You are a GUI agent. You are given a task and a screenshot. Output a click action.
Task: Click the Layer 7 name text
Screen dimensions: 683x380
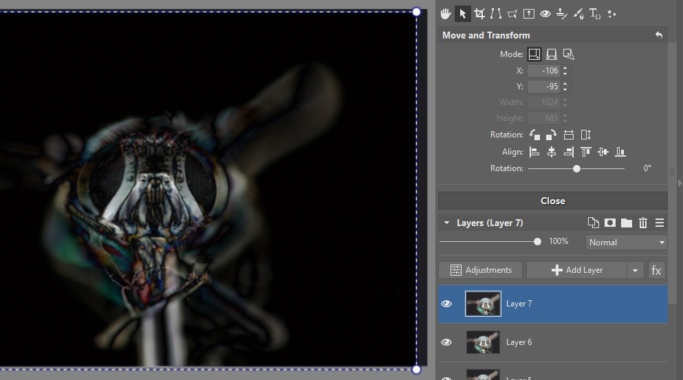pos(519,304)
